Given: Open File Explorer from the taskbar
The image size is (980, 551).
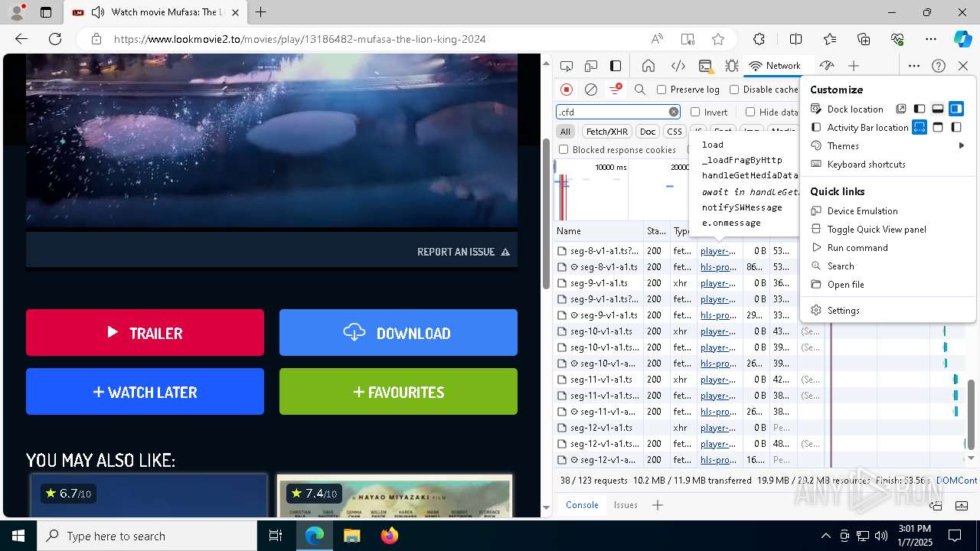Looking at the screenshot, I should tap(351, 536).
